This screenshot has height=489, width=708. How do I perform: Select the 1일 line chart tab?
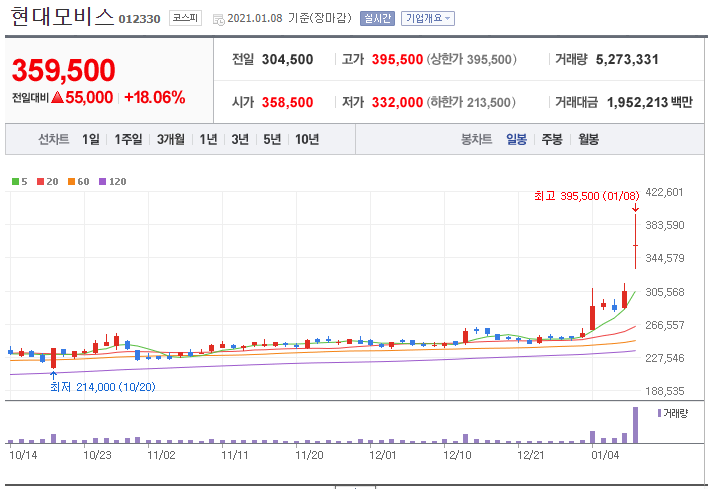click(x=91, y=139)
